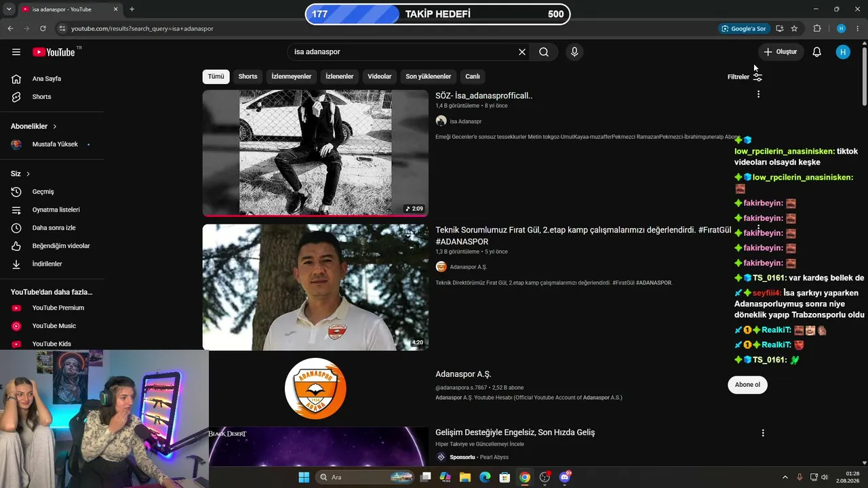Viewport: 868px width, 488px height.
Task: Open more options for the Black Desert ad
Action: (763, 432)
